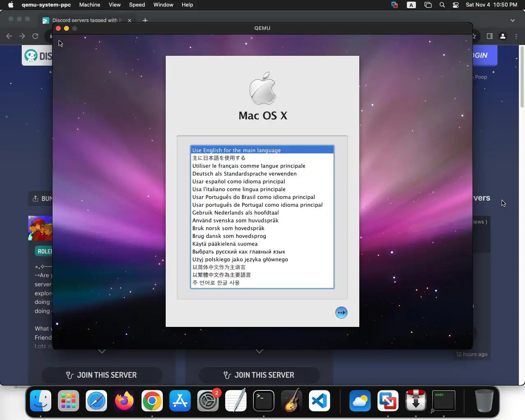Open the Help menu
This screenshot has height=420, width=525.
187,5
